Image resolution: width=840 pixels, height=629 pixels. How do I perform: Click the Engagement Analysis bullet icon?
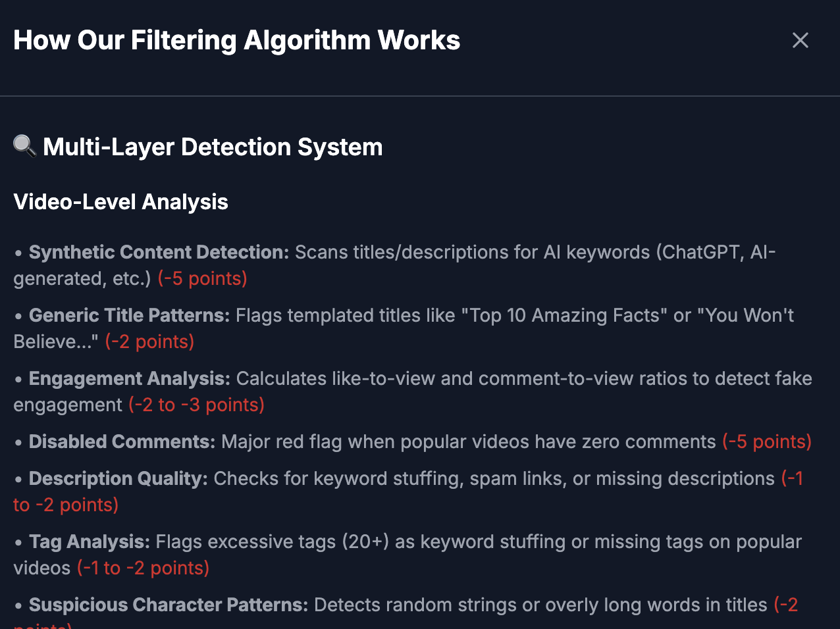coord(18,380)
